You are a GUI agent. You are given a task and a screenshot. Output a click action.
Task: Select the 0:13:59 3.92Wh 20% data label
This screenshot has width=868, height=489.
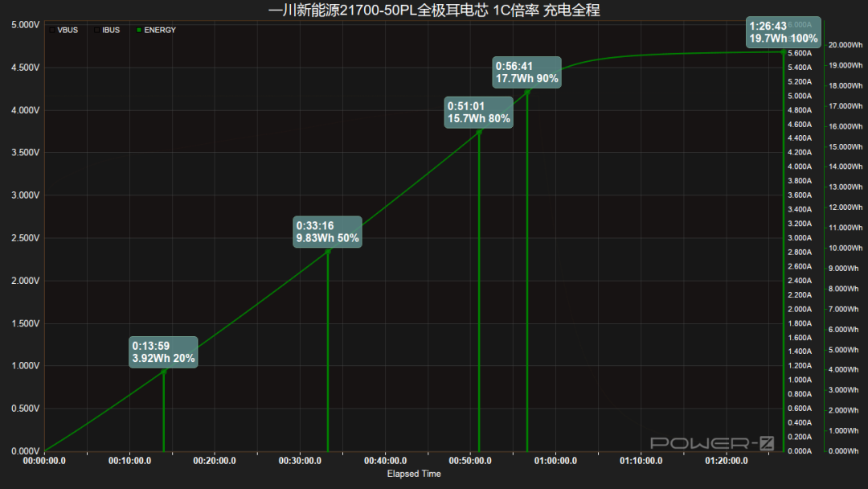tap(163, 352)
